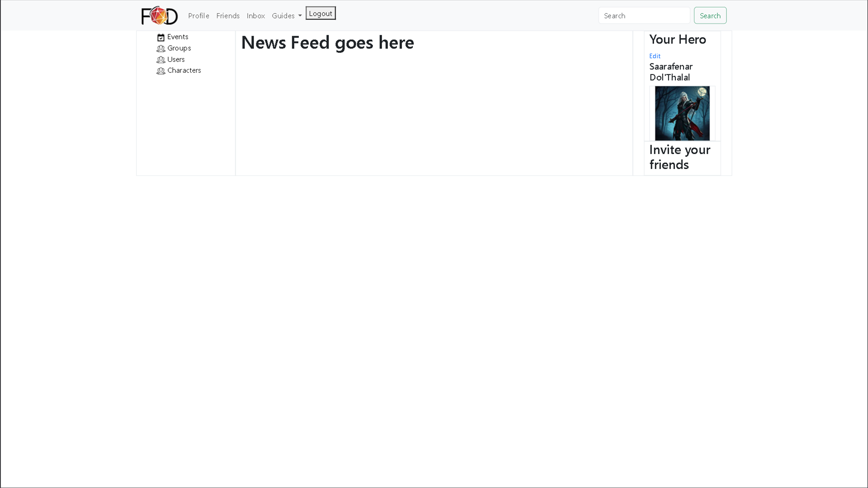Click Edit under Your Hero
The height and width of the screenshot is (488, 868).
[655, 56]
